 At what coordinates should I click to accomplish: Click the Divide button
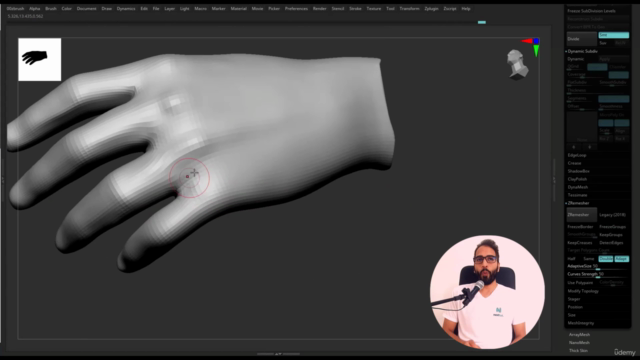582,39
